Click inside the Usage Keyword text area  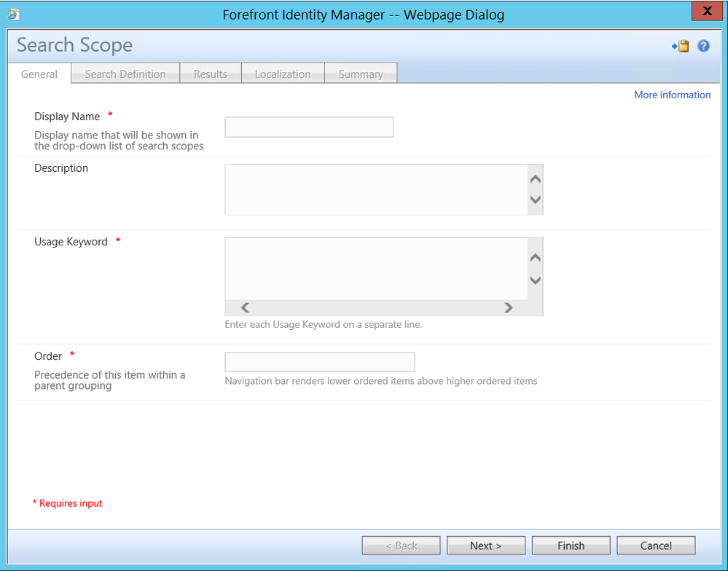click(x=377, y=269)
